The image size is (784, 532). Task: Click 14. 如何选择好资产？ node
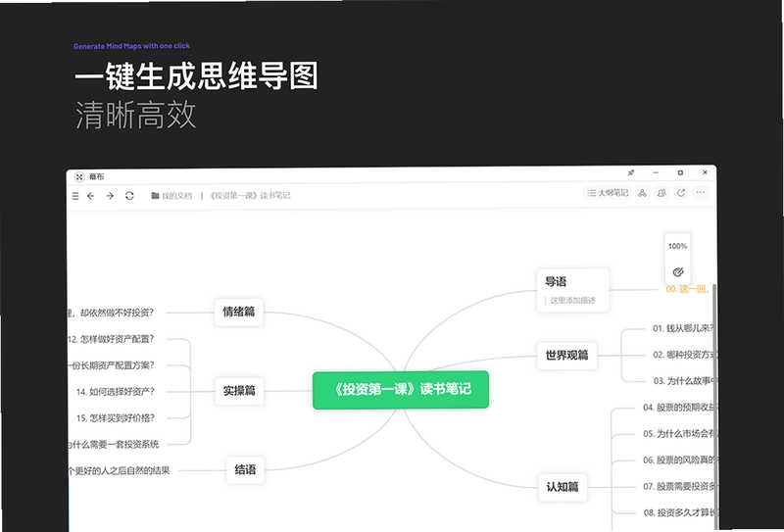[116, 392]
